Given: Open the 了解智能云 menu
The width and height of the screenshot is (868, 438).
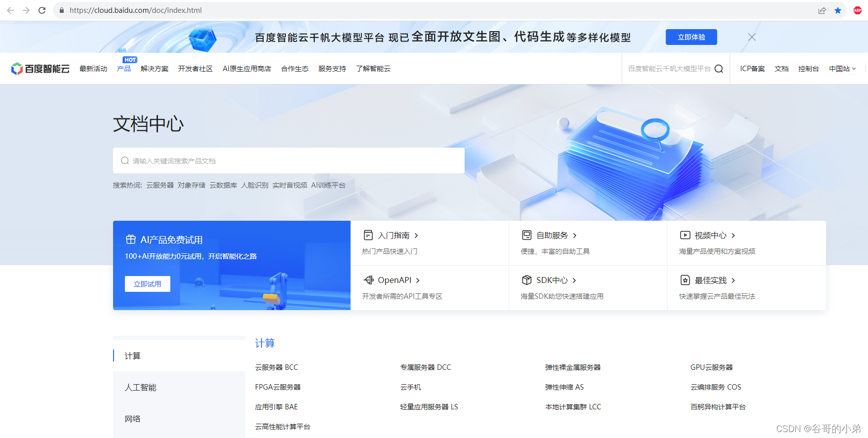Looking at the screenshot, I should coord(373,69).
